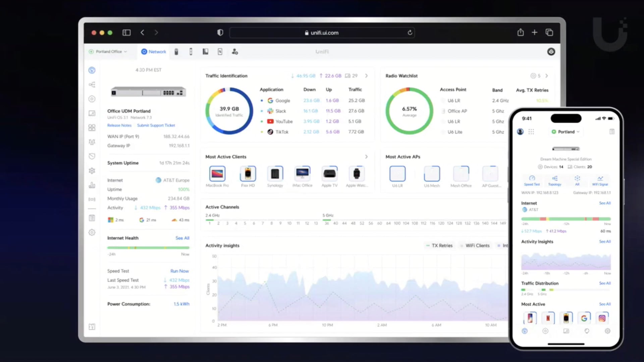Tap the settings gear in phone bottom bar
Viewport: 644px width, 362px height.
[607, 331]
